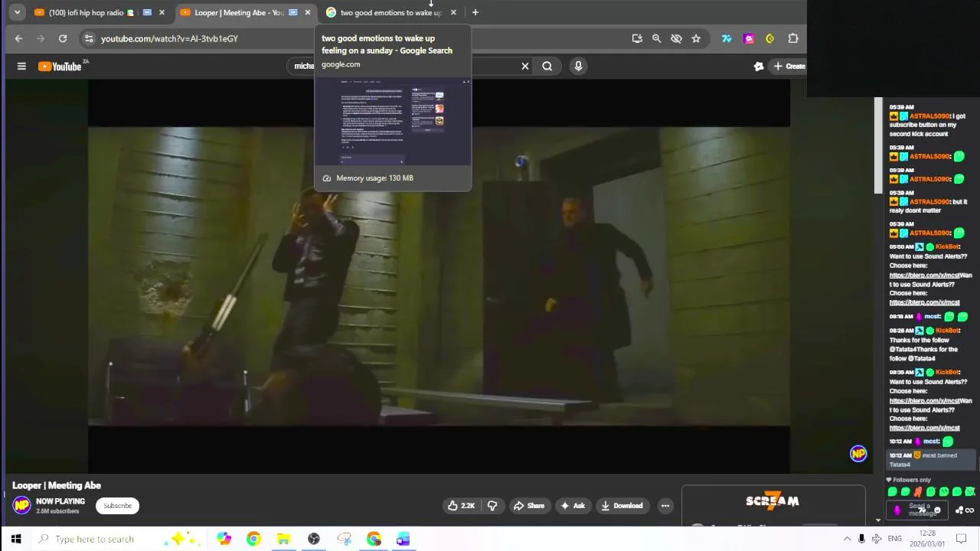Open NOW PLAYING channel name link
Viewport: 980px width, 551px height.
pos(60,501)
